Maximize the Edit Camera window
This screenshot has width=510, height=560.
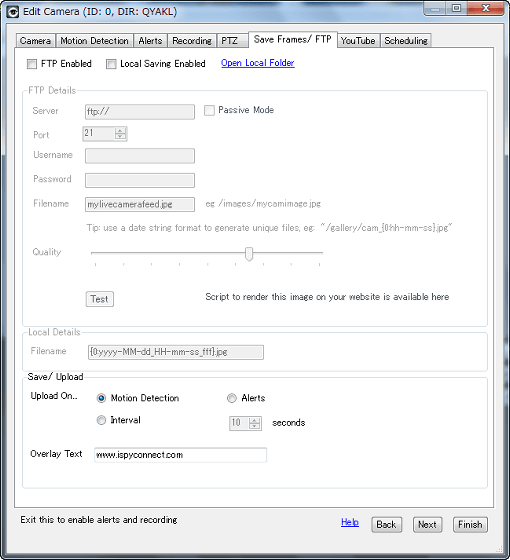click(456, 8)
